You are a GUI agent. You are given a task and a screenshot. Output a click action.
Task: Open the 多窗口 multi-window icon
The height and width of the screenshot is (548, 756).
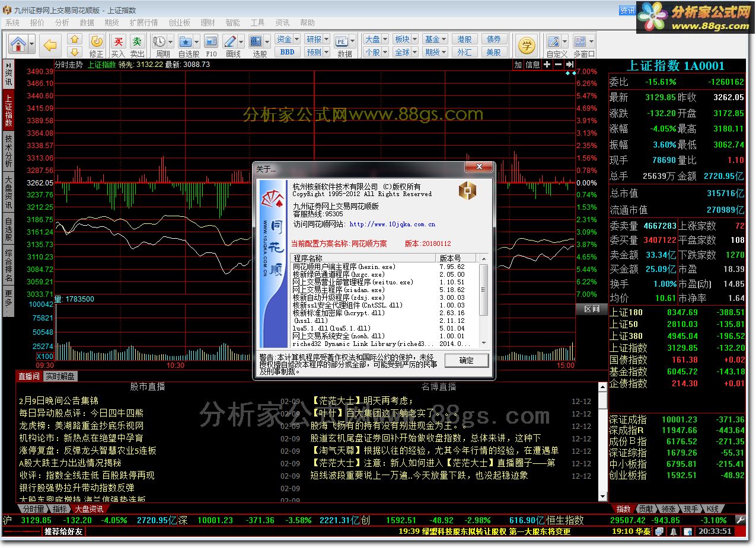pyautogui.click(x=580, y=41)
